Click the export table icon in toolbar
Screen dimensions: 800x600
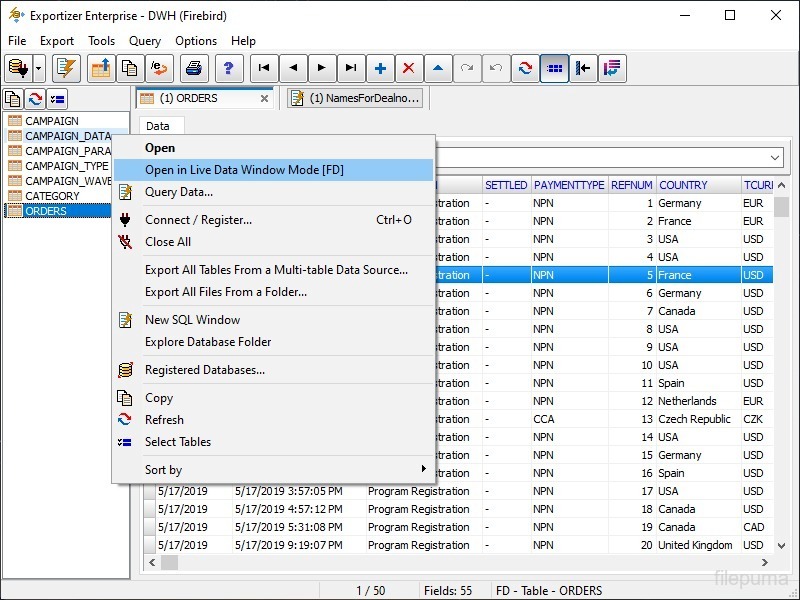[101, 68]
